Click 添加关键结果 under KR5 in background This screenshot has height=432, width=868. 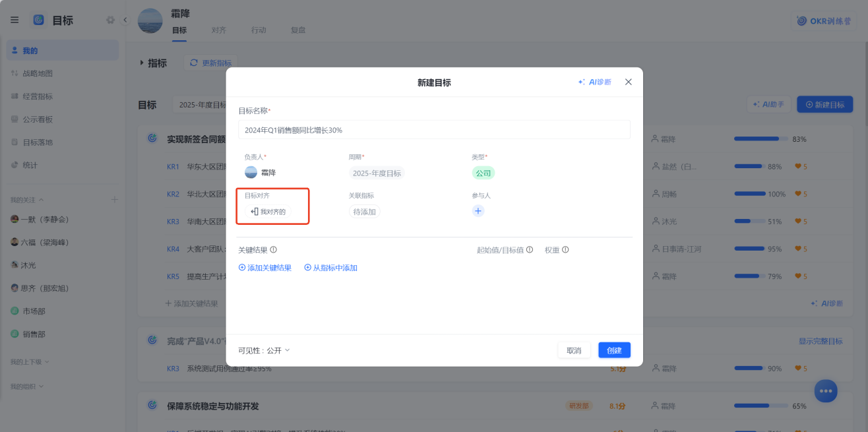(x=191, y=303)
